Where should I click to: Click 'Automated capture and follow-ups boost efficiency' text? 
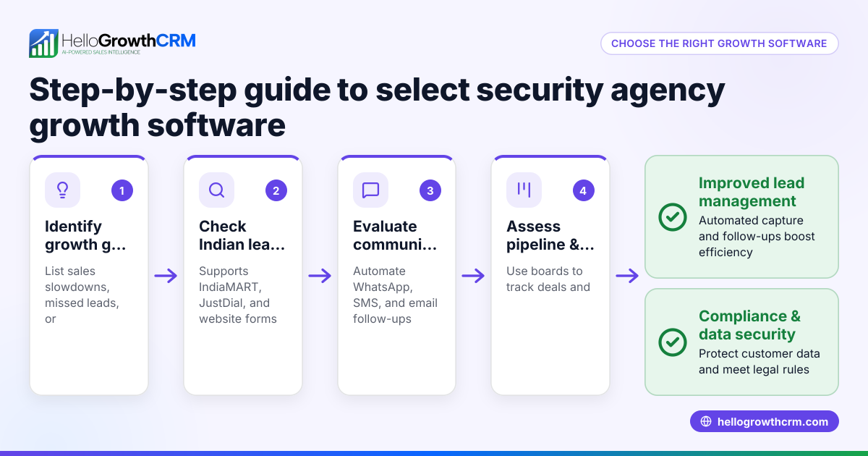point(757,236)
